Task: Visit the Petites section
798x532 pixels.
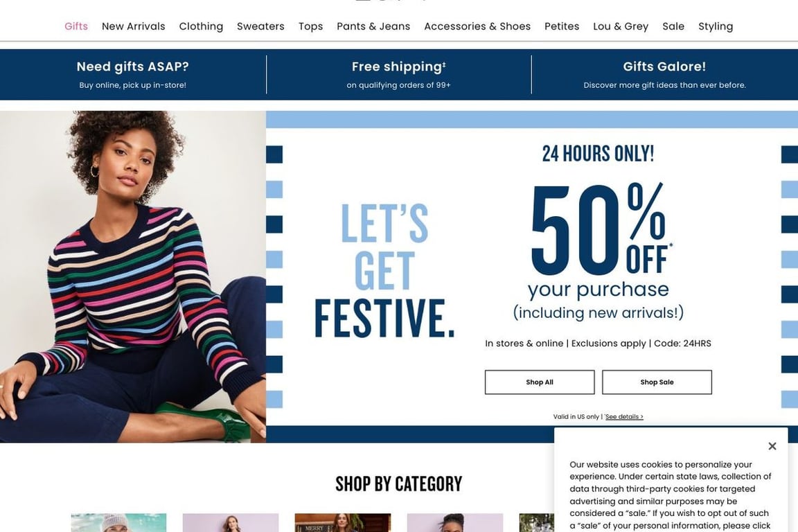Action: coord(562,26)
